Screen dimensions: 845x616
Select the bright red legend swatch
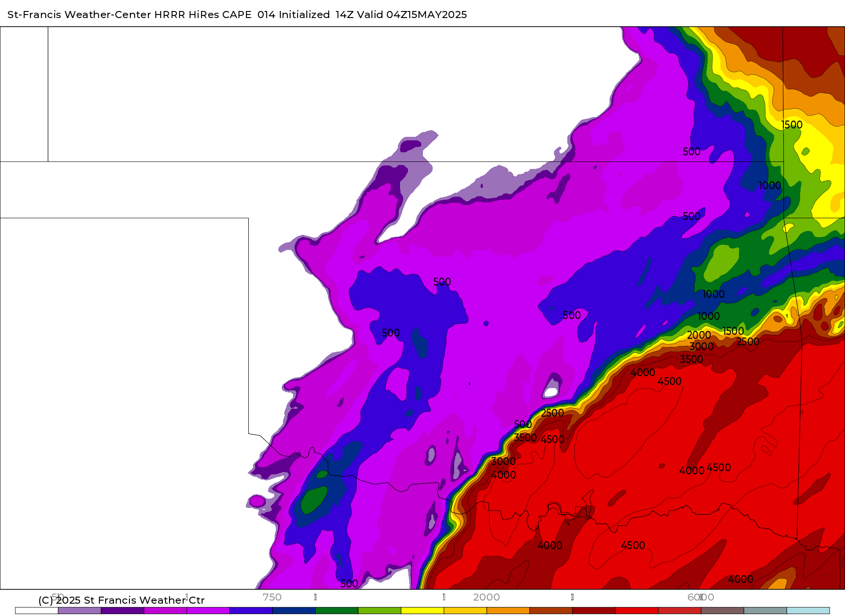pyautogui.click(x=637, y=610)
